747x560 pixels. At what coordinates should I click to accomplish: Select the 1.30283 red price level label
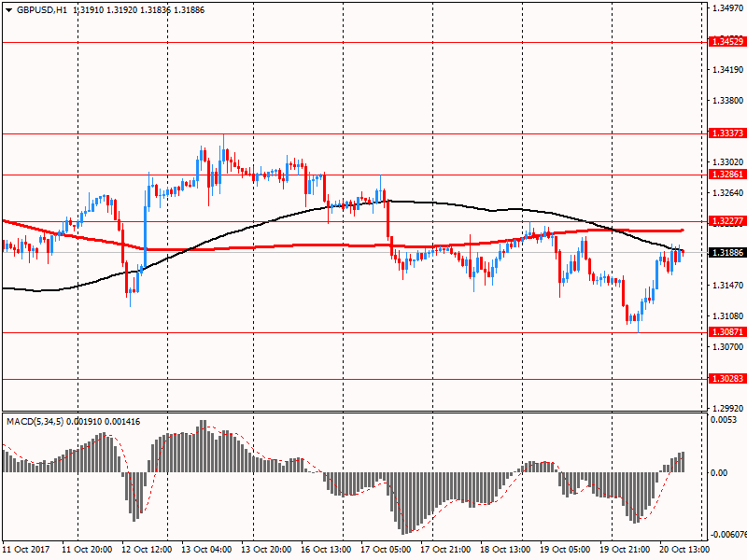click(x=727, y=379)
